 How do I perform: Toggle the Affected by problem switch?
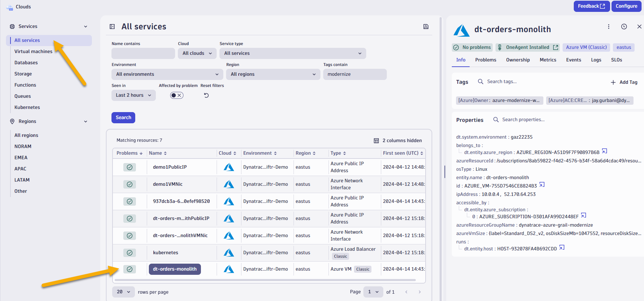coord(176,95)
